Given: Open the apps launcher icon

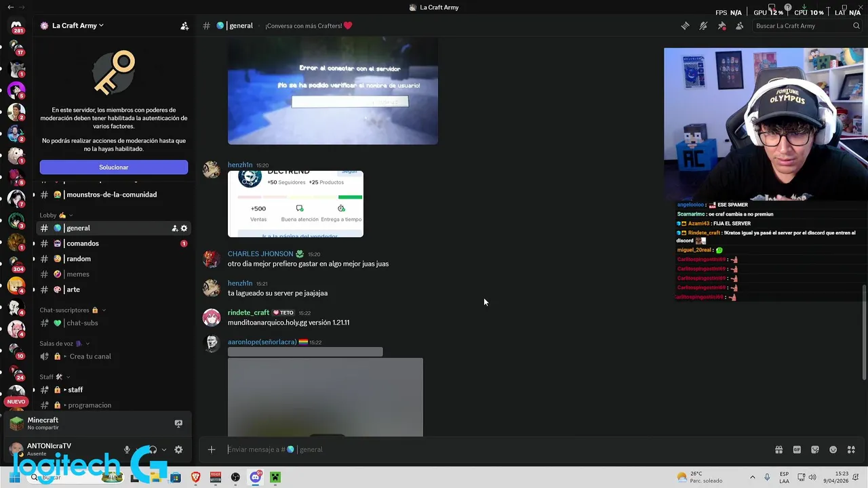Looking at the screenshot, I should point(852,449).
